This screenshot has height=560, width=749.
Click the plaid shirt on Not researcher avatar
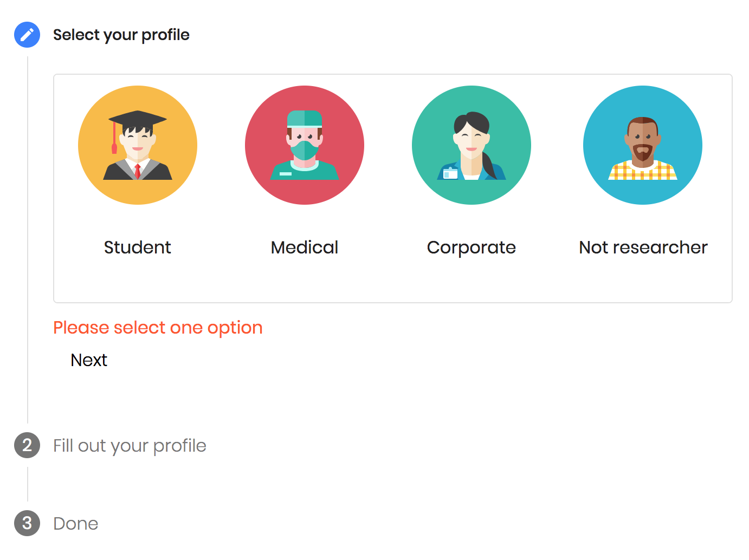click(643, 171)
